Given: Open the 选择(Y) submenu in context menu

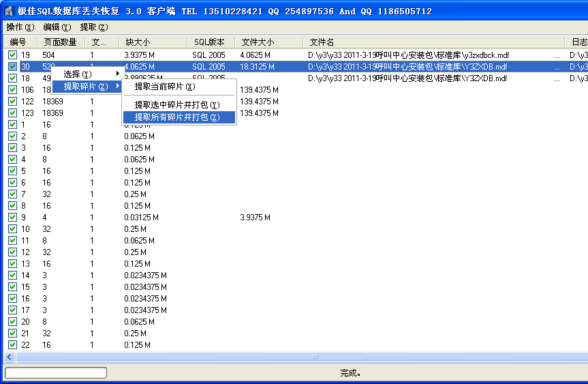Looking at the screenshot, I should pyautogui.click(x=87, y=74).
